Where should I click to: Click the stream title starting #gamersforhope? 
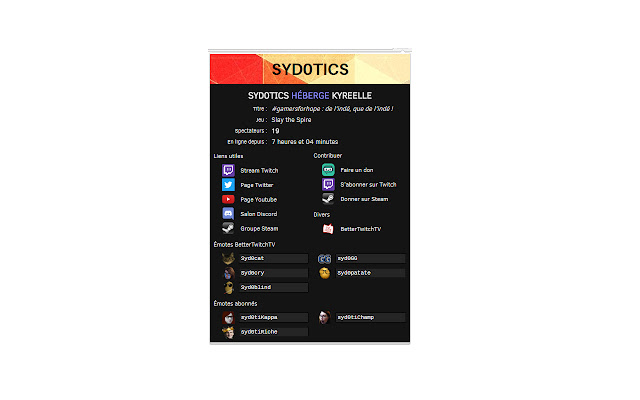click(332, 109)
